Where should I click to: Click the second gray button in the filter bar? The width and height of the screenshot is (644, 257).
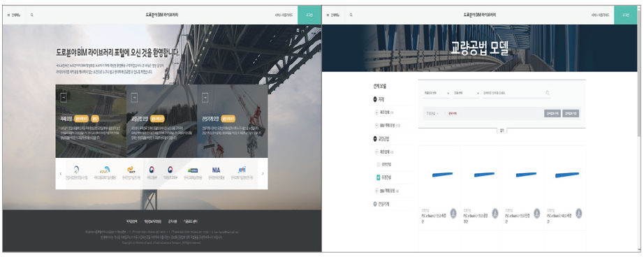[571, 113]
